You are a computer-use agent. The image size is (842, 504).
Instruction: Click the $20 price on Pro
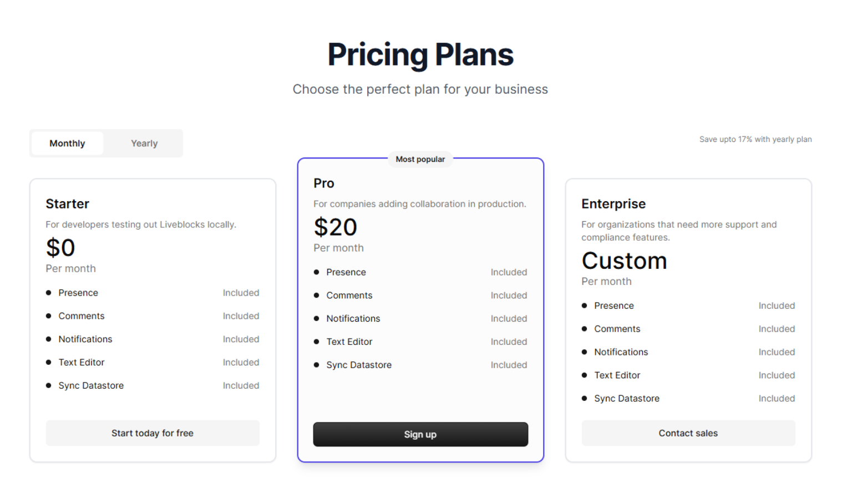[x=335, y=227]
